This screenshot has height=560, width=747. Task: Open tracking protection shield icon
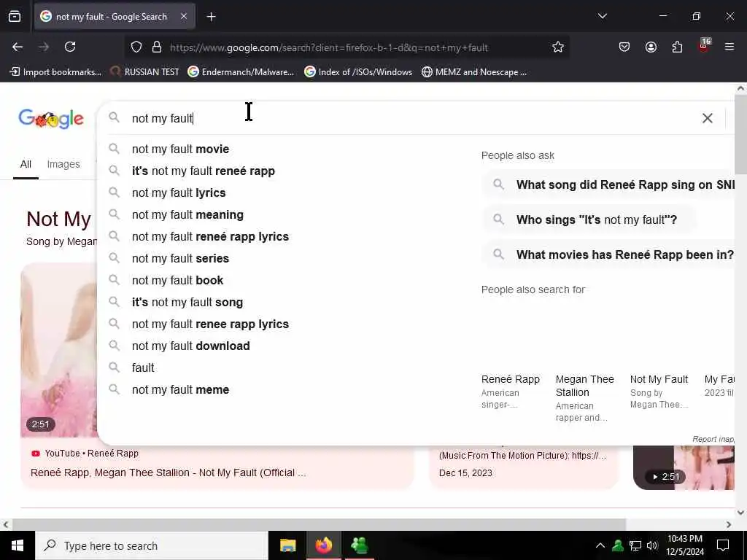pos(136,47)
